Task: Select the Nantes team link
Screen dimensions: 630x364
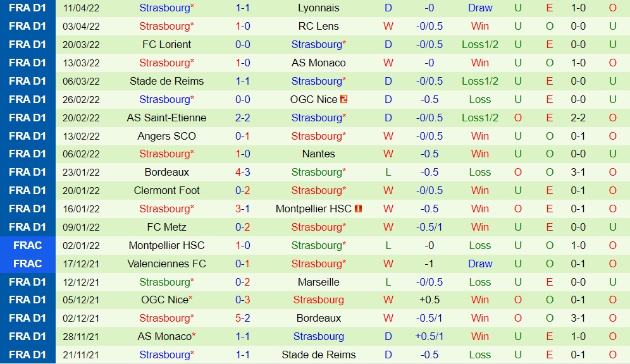Action: (x=318, y=154)
